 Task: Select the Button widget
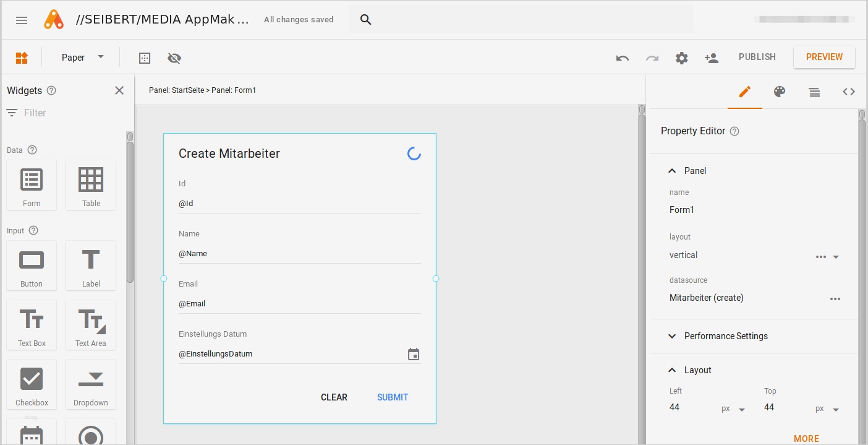(32, 266)
